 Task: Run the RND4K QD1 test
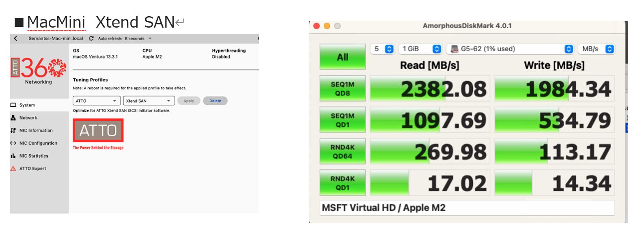342,183
